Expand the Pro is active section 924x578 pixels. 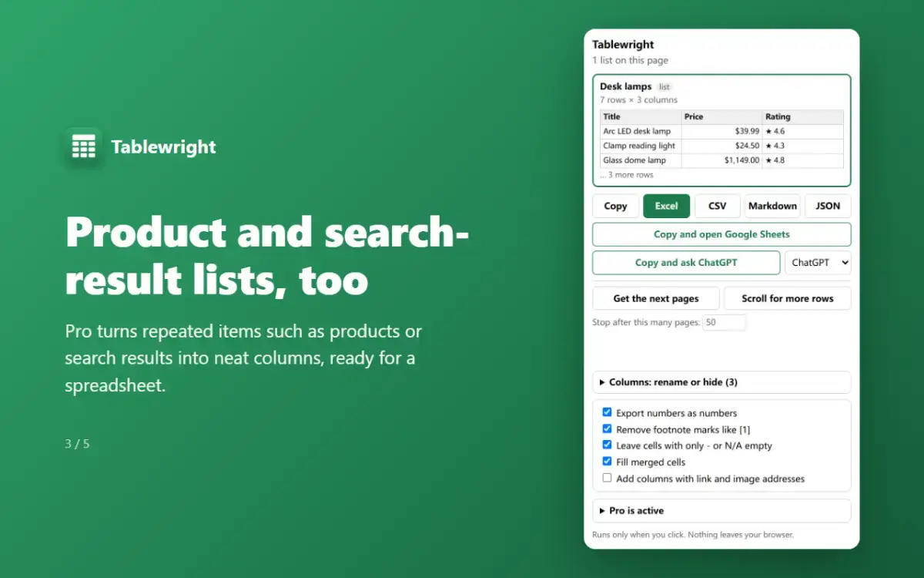(721, 511)
